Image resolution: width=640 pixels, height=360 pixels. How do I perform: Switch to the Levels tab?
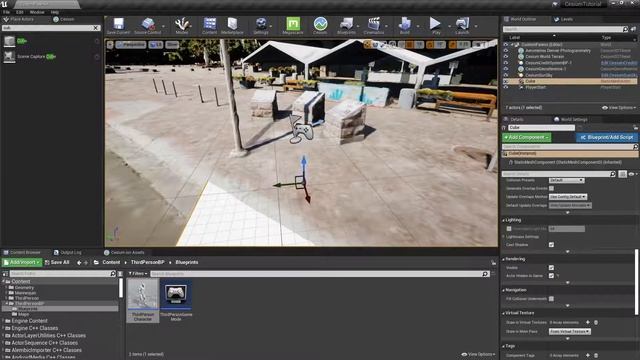[x=563, y=19]
